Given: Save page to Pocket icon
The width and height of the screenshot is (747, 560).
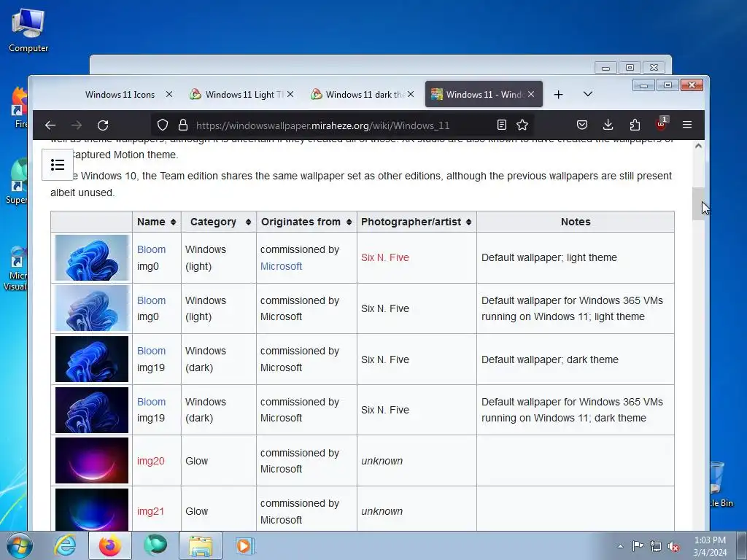Looking at the screenshot, I should tap(581, 125).
